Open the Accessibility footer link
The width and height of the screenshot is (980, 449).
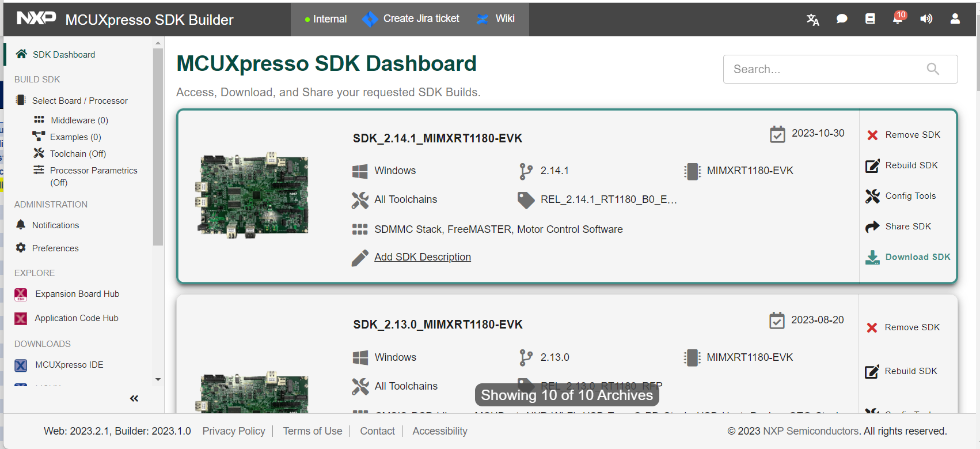click(x=440, y=431)
